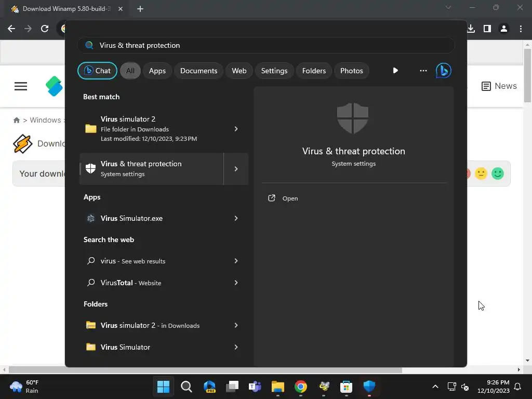This screenshot has width=532, height=399.
Task: Click the browser vertical scrollbar
Action: pos(527,75)
